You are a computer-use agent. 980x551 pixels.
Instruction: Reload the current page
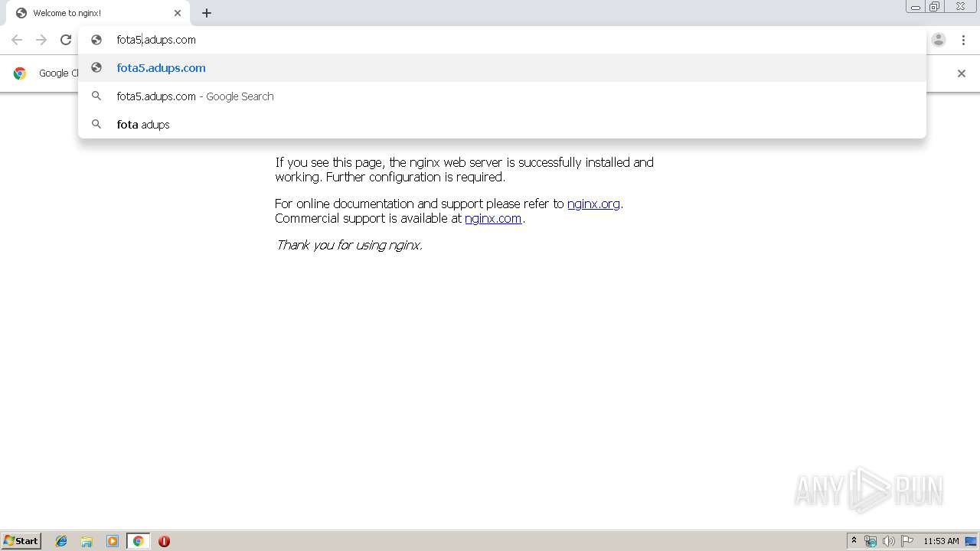click(66, 40)
